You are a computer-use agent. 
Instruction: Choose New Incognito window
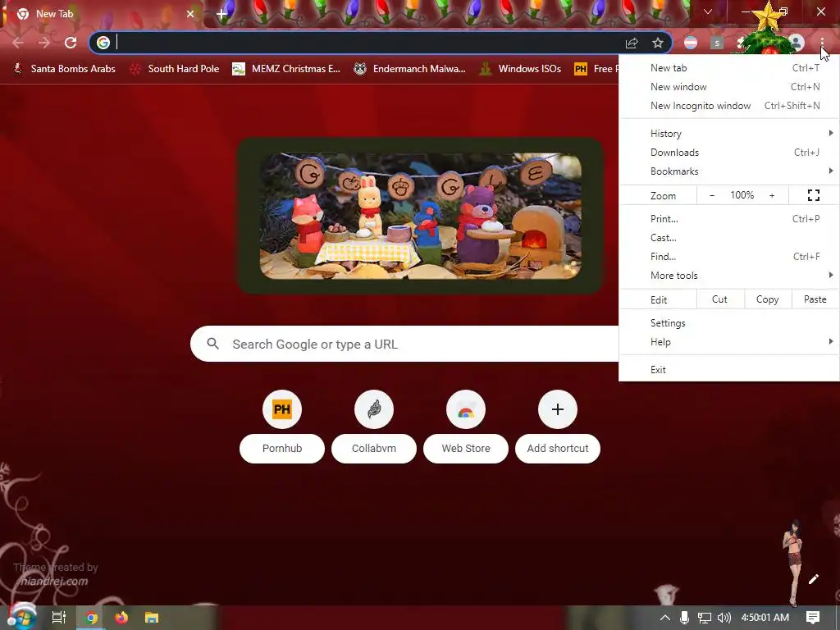[x=729, y=106]
